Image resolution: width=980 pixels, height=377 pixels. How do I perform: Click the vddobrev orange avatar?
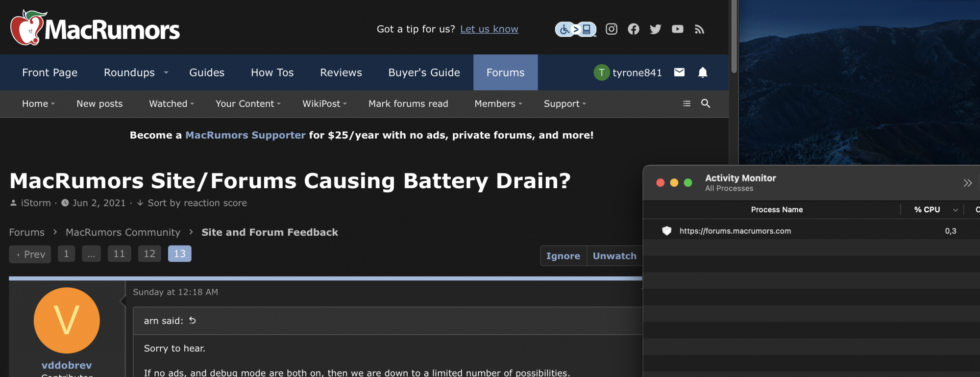[x=67, y=320]
